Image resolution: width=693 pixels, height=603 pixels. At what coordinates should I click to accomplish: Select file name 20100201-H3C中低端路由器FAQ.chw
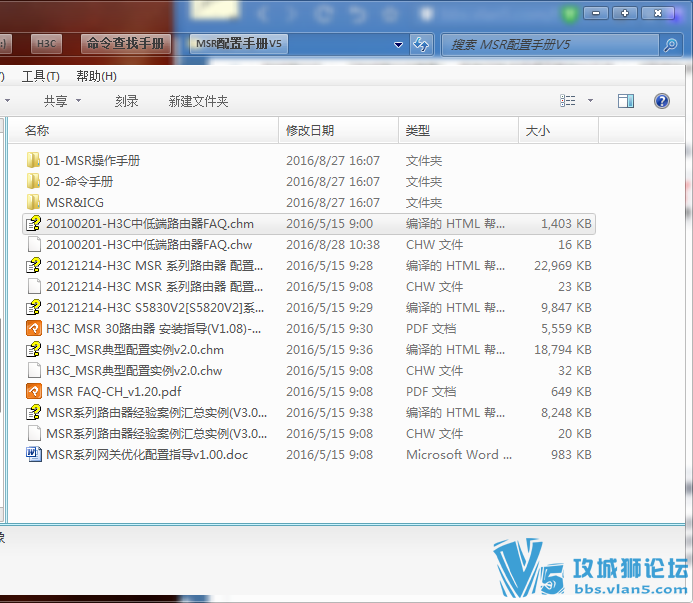(149, 244)
